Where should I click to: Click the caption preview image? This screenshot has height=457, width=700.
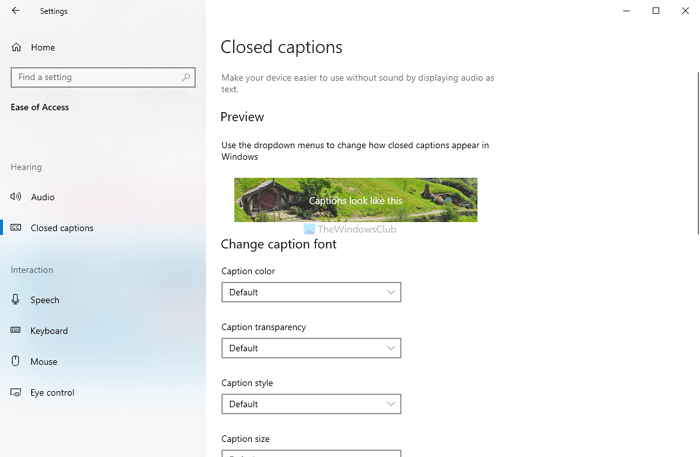[x=355, y=200]
